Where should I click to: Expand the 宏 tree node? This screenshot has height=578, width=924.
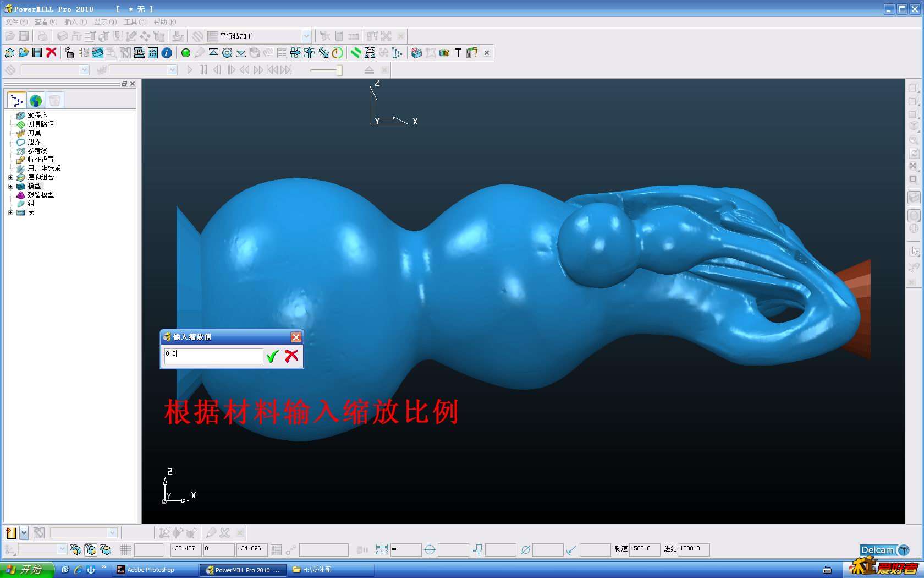click(x=10, y=212)
